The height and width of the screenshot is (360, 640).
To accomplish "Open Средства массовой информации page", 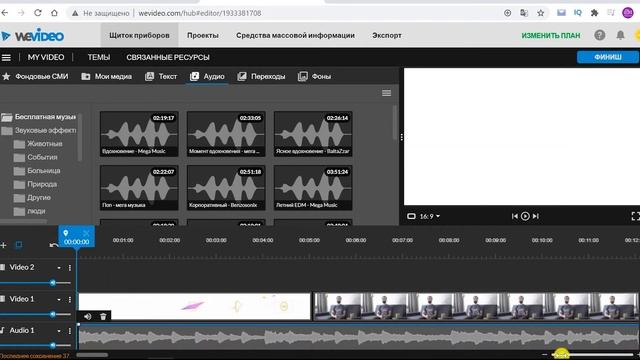I will point(295,36).
